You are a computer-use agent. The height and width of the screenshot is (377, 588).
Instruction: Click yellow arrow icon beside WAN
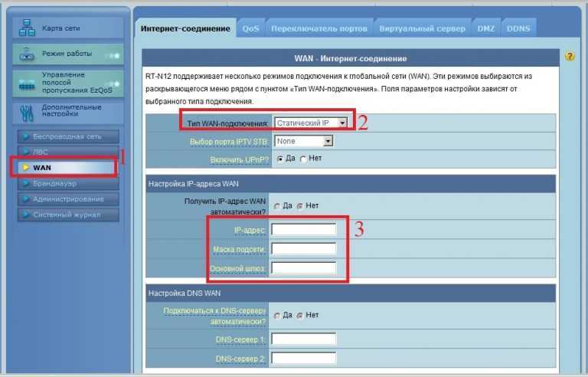[26, 168]
